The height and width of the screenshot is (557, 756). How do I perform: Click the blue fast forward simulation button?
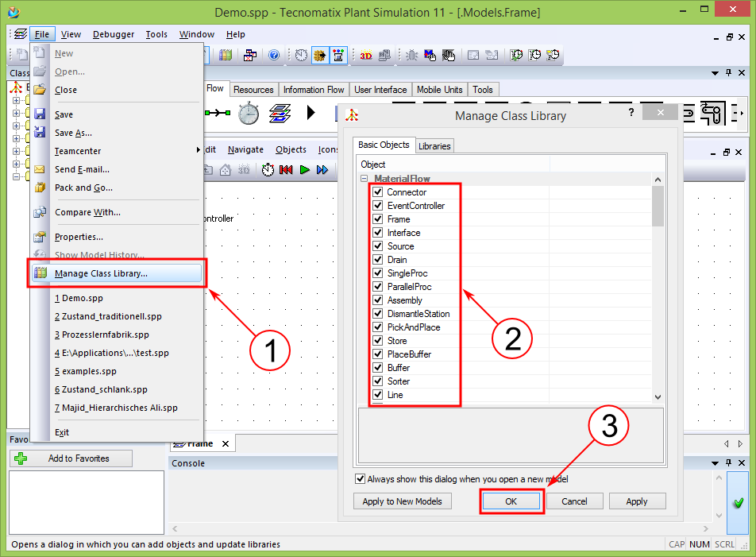(x=322, y=169)
